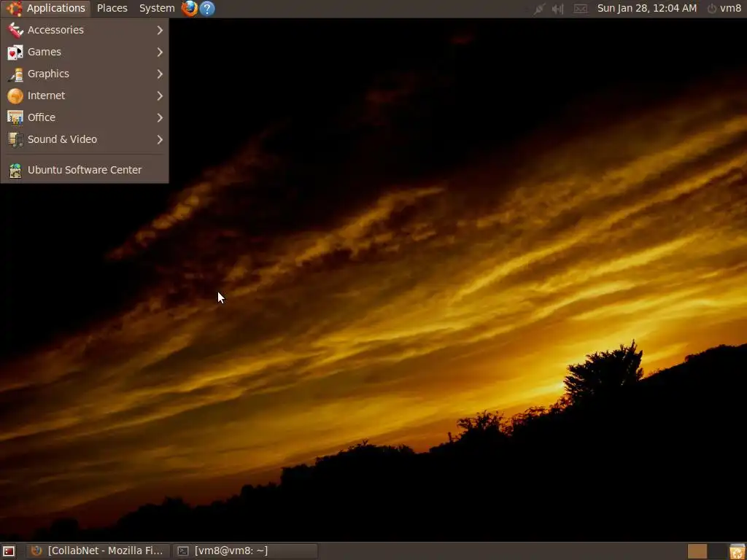Image resolution: width=747 pixels, height=560 pixels.
Task: Select the Graphics menu entry text
Action: click(48, 74)
